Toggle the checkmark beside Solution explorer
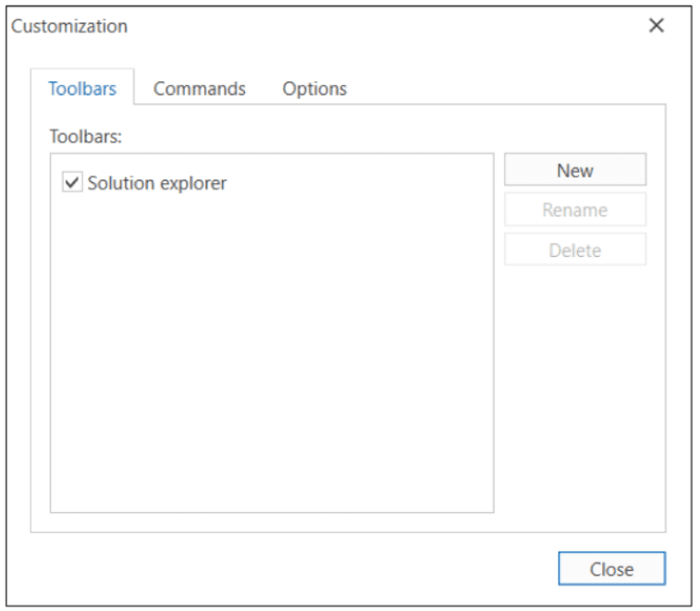 [x=72, y=183]
